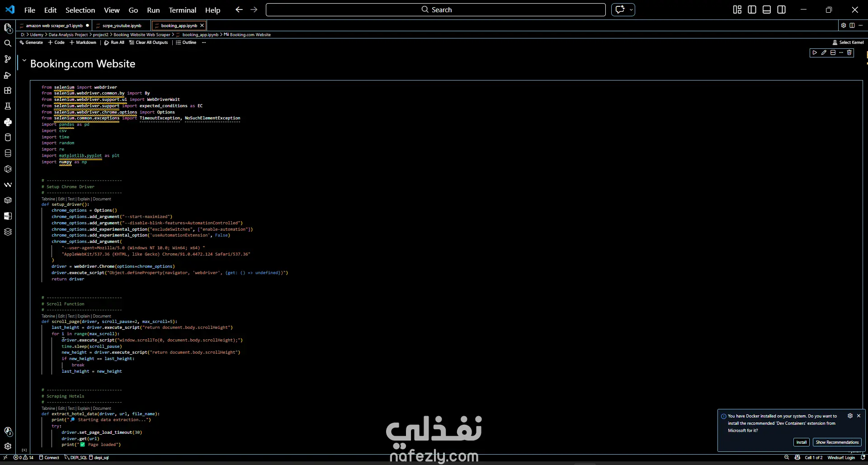Open more cell actions next to the trash icon
This screenshot has width=868, height=465.
[841, 53]
